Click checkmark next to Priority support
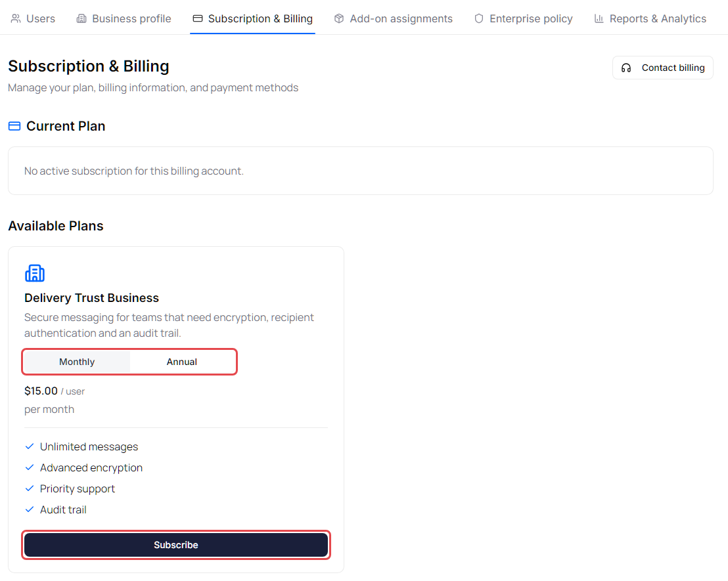Screen dimensions: 728x581 (30, 488)
